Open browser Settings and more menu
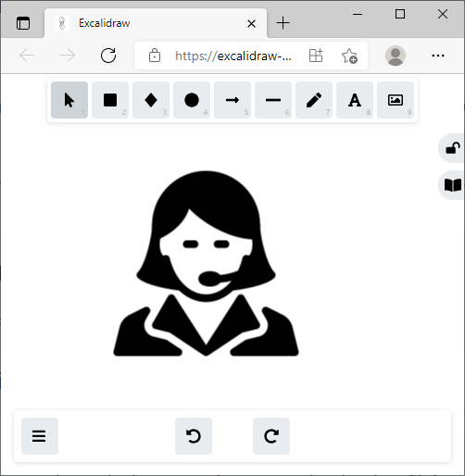The height and width of the screenshot is (476, 465). (438, 56)
